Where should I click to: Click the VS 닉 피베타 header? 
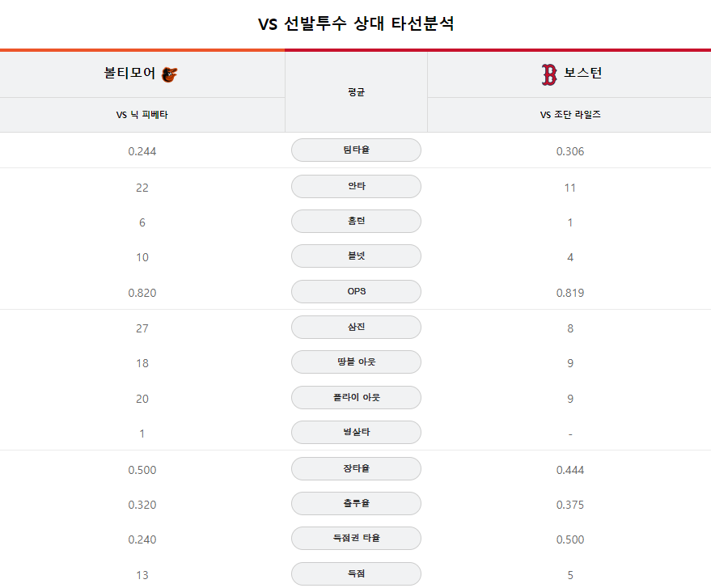142,115
